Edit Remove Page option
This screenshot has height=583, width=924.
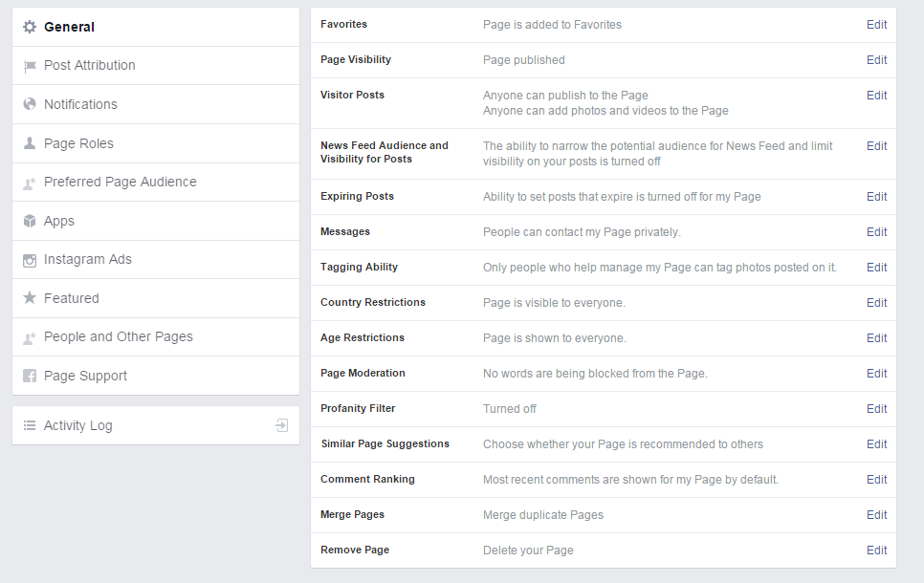click(876, 550)
